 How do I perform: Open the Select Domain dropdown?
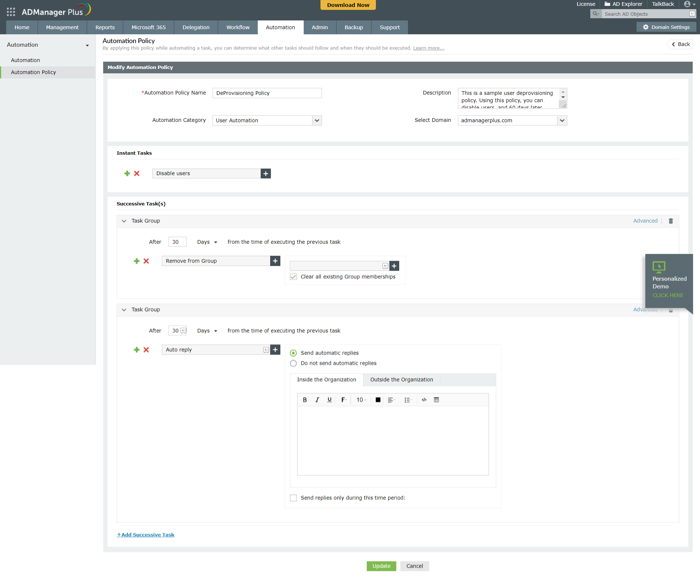[562, 120]
